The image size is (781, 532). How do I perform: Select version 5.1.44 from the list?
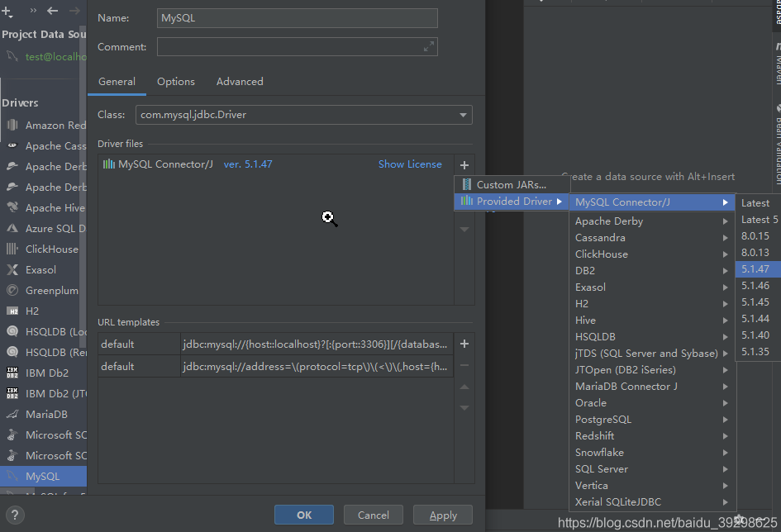tap(757, 319)
